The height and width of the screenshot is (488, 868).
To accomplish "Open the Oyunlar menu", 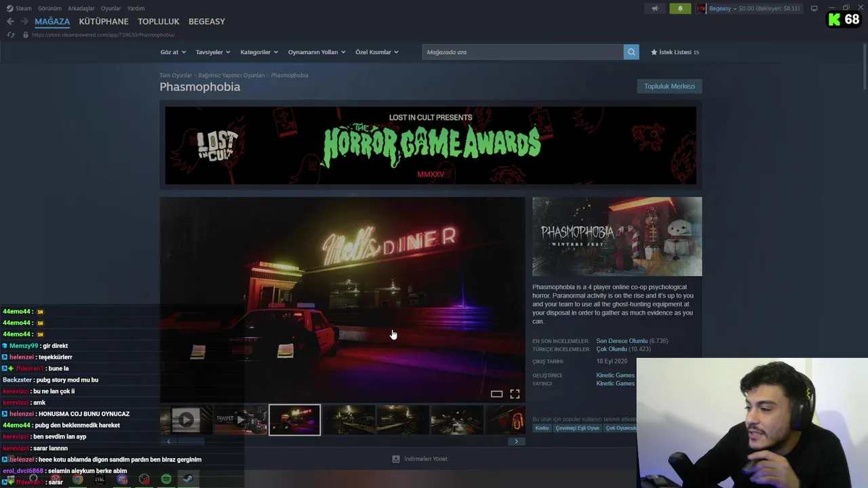I will tap(111, 8).
